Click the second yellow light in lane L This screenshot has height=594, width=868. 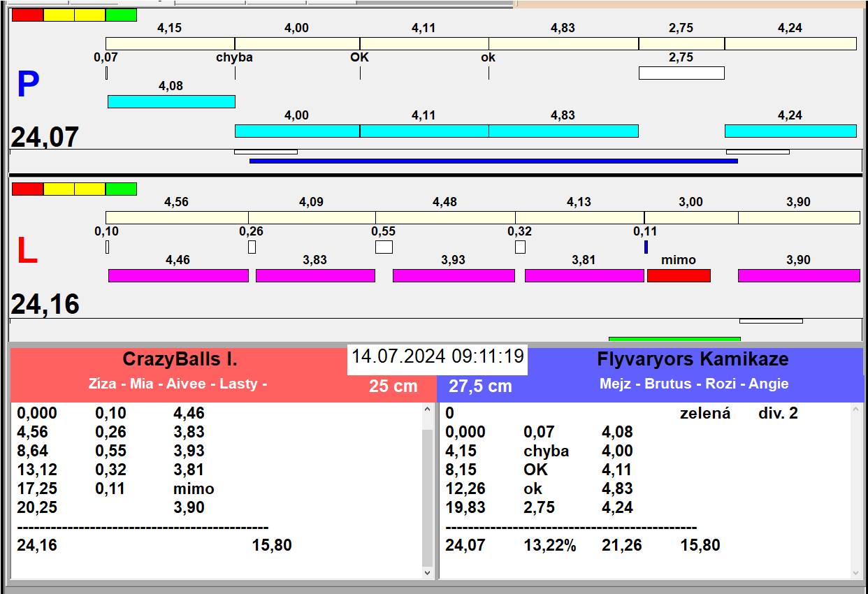coord(90,189)
